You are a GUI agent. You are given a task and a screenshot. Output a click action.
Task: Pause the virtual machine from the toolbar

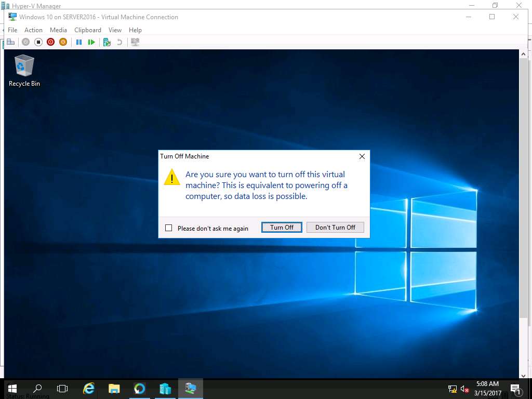[79, 42]
